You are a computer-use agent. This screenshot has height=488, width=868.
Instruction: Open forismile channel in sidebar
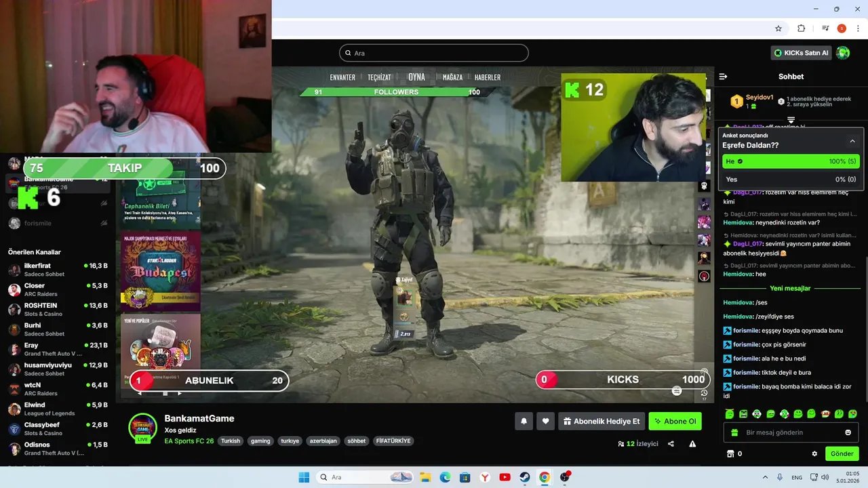[58, 223]
